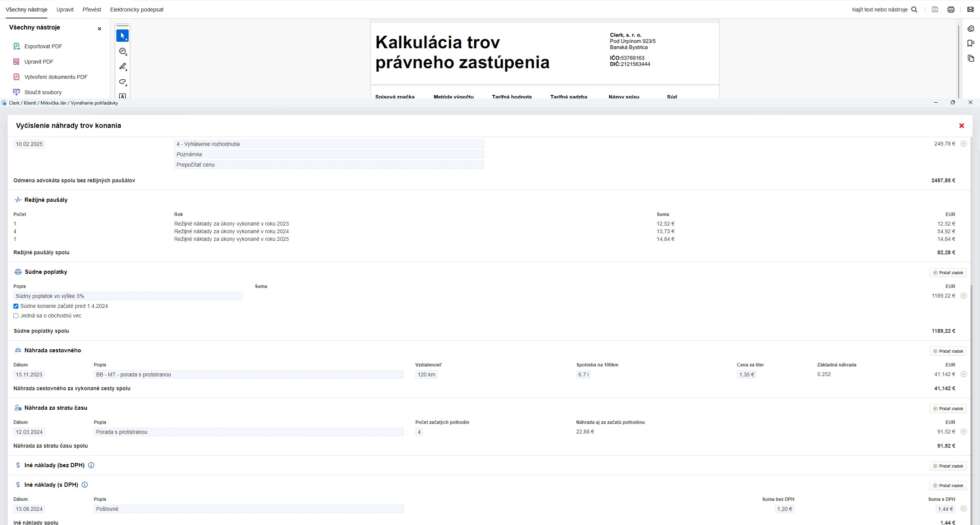Image resolution: width=980 pixels, height=525 pixels.
Task: Click the Exportovat PDF tool icon
Action: pyautogui.click(x=17, y=46)
